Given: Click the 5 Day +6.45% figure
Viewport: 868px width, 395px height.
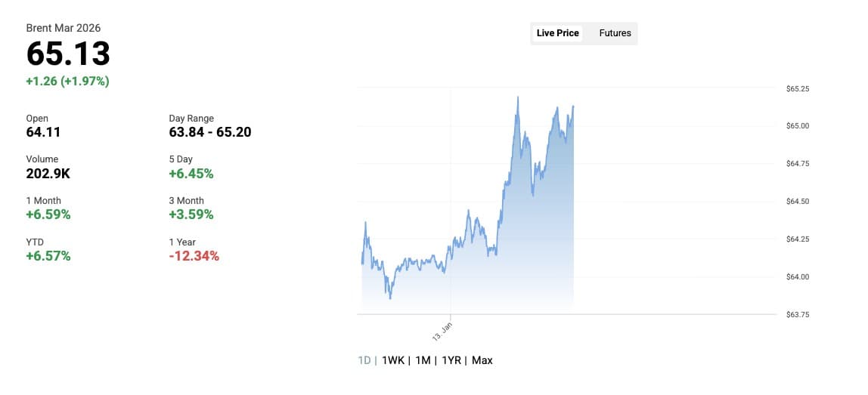Looking at the screenshot, I should [191, 174].
